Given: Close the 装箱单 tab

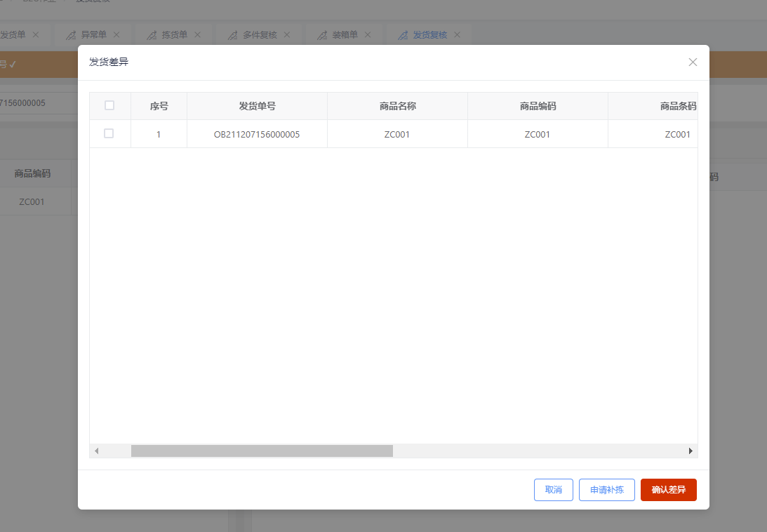Looking at the screenshot, I should point(368,35).
